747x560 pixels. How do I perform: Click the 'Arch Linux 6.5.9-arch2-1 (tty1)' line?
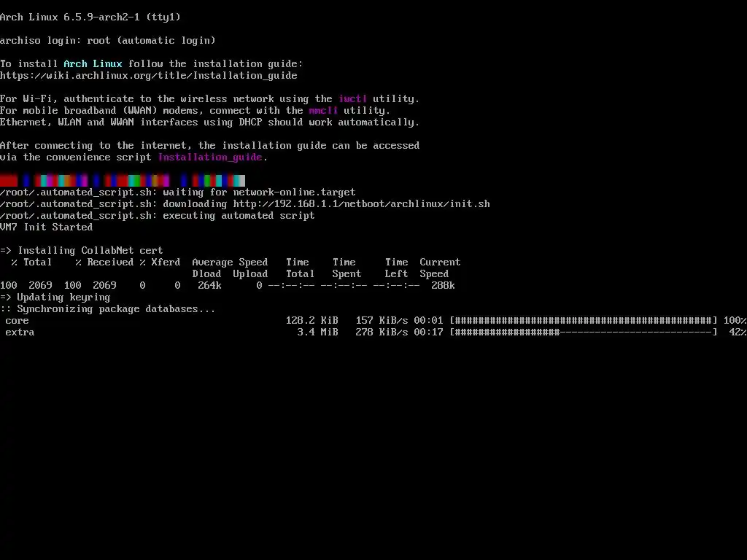click(90, 17)
